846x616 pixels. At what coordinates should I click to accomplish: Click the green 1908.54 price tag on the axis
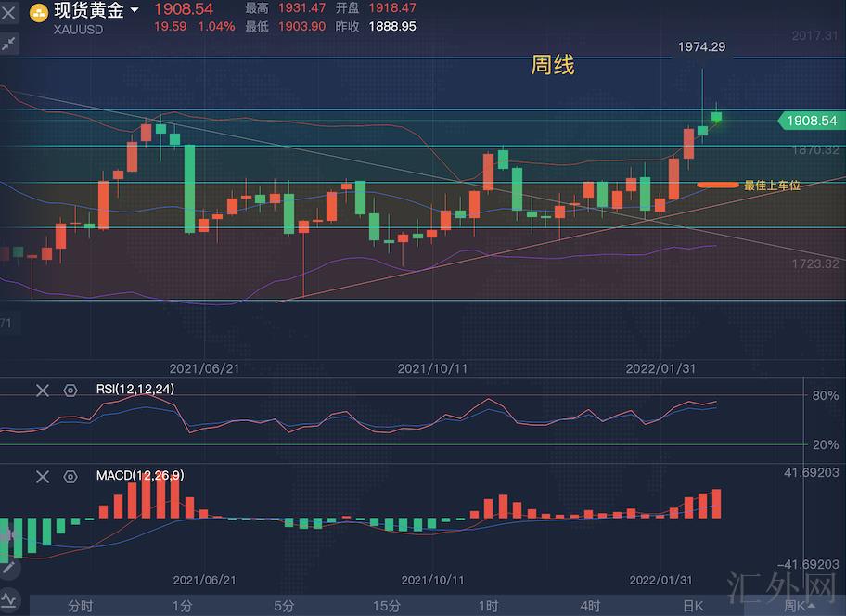[810, 121]
